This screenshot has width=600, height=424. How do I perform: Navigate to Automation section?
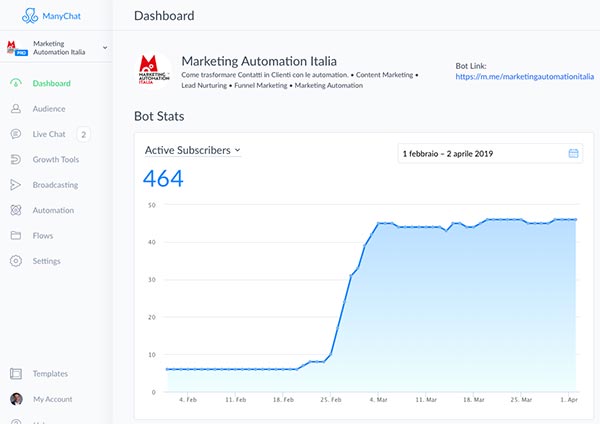53,210
